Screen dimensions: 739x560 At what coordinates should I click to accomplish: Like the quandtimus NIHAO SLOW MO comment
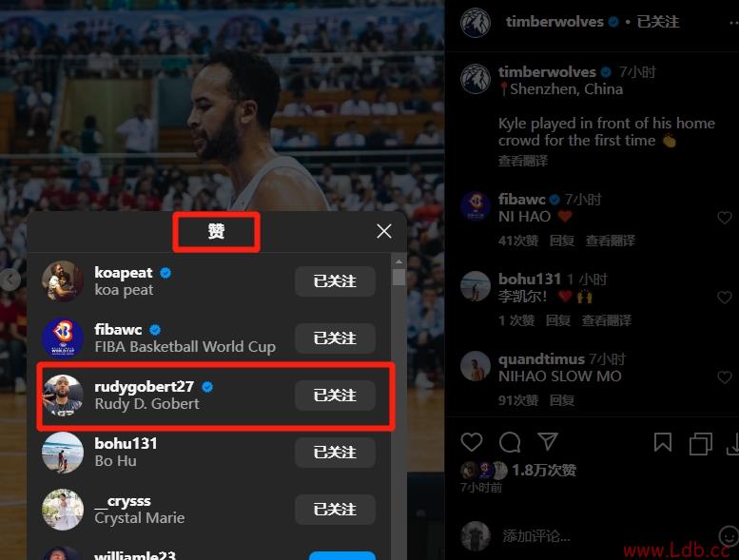725,377
